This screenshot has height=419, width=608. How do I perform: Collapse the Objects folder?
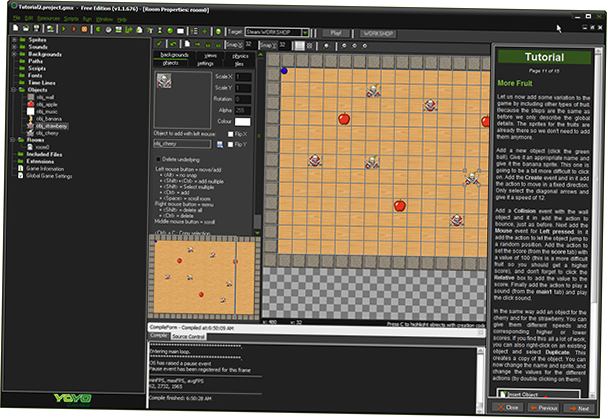(x=14, y=90)
